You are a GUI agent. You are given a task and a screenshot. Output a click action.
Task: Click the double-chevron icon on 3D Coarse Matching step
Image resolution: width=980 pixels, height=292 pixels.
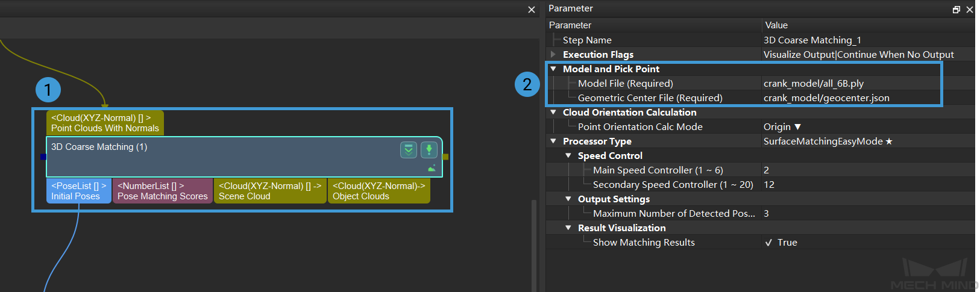click(x=409, y=150)
